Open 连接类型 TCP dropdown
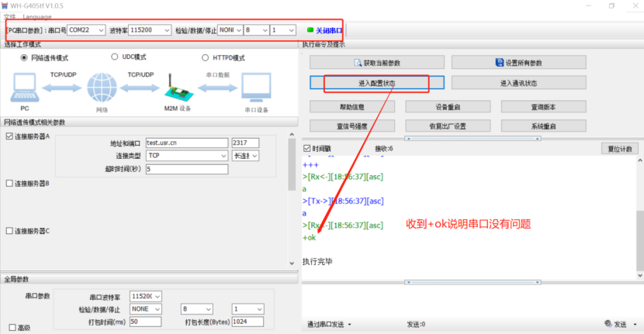Viewport: 644px width, 334px height. 186,156
